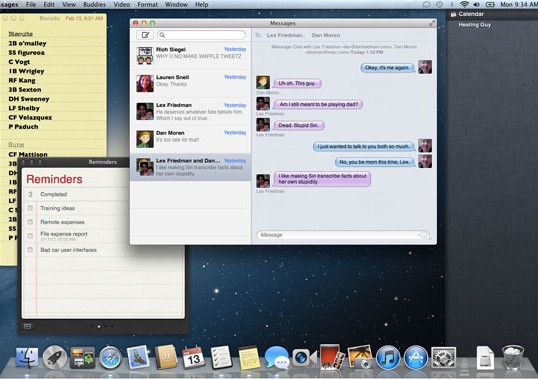This screenshot has width=538, height=379.
Task: Open Notes yellow pad icon in Dock
Action: click(249, 357)
